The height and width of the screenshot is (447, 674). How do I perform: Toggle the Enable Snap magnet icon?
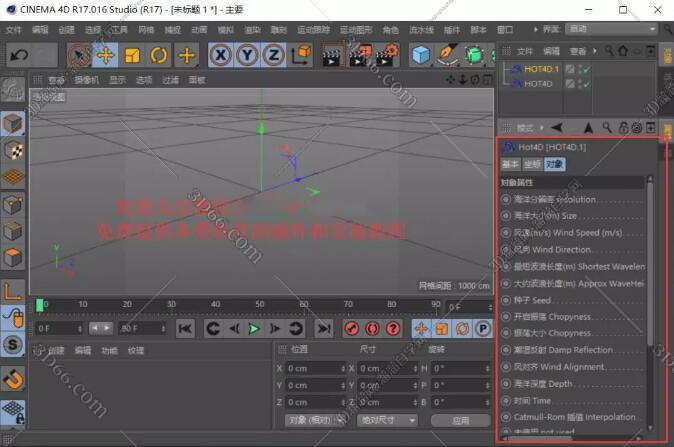click(x=13, y=379)
